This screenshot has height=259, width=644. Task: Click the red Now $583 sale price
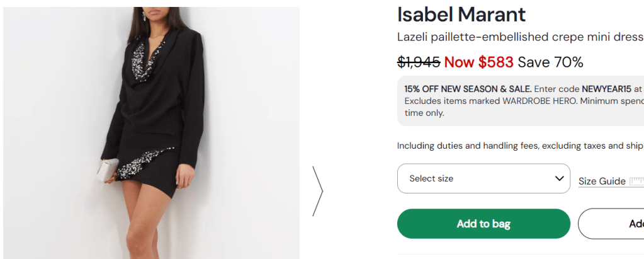pyautogui.click(x=478, y=62)
